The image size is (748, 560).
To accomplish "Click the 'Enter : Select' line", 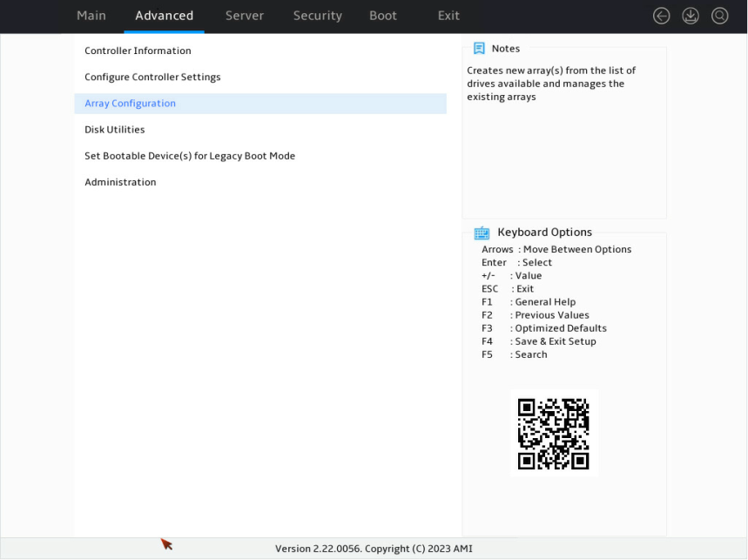I will point(516,262).
